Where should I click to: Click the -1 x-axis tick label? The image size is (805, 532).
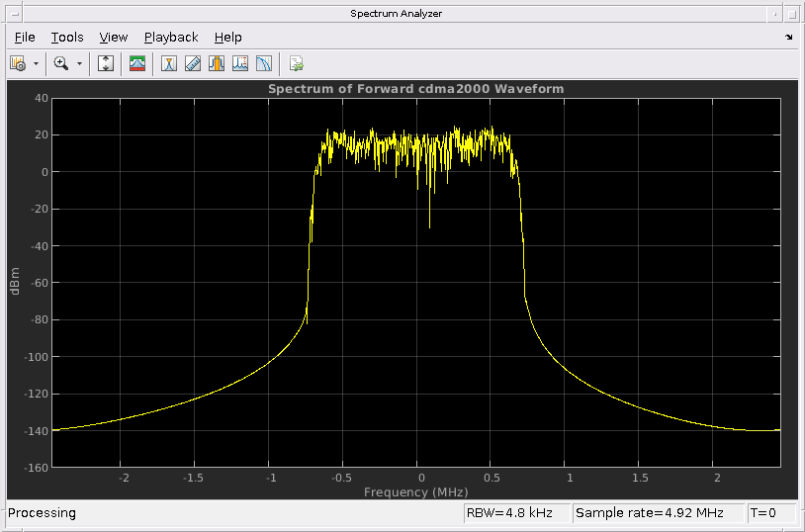point(271,478)
